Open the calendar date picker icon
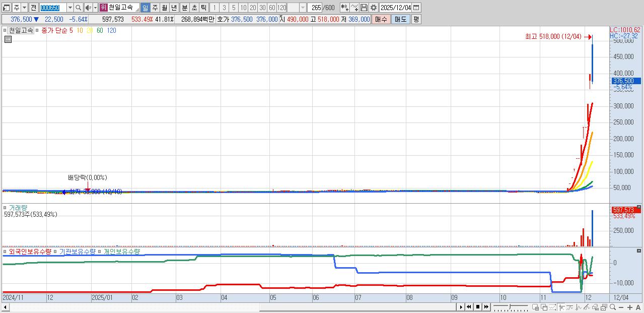 click(x=416, y=8)
